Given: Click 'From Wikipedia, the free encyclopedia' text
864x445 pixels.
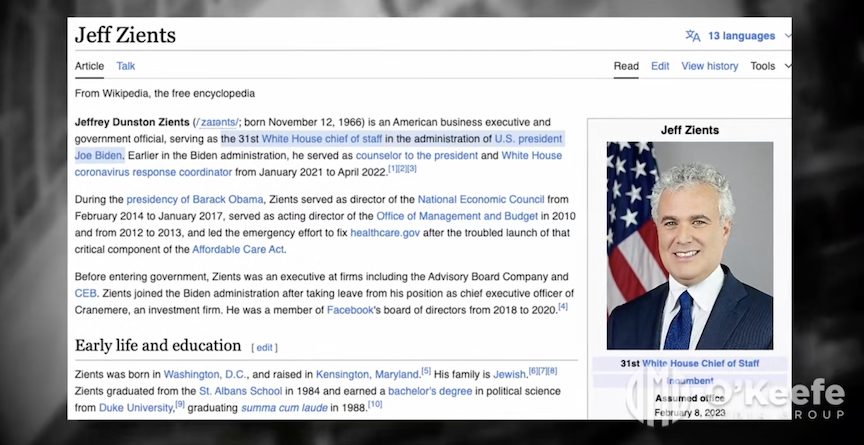Looking at the screenshot, I should pyautogui.click(x=165, y=94).
